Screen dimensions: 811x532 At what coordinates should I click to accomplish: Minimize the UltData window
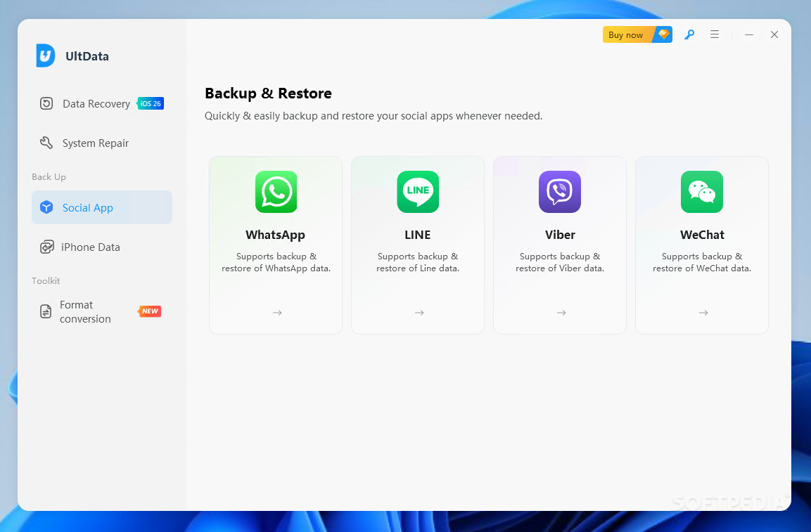[749, 34]
